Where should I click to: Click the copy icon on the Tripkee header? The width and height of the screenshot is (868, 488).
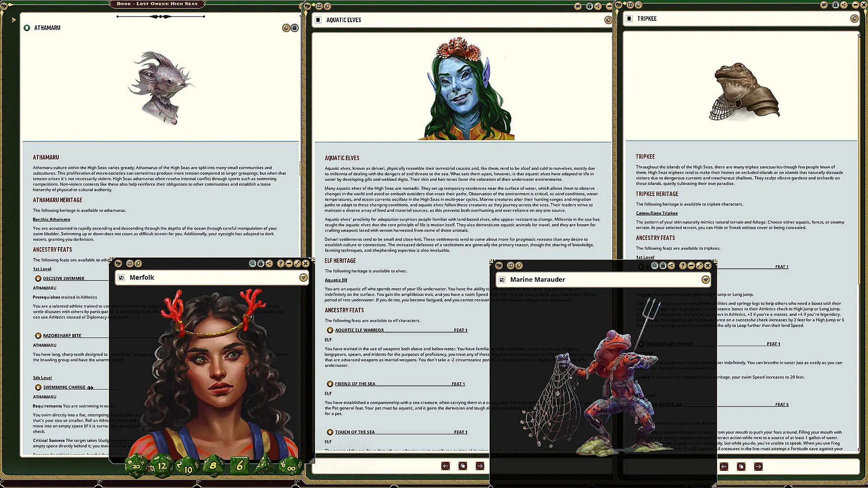(854, 19)
